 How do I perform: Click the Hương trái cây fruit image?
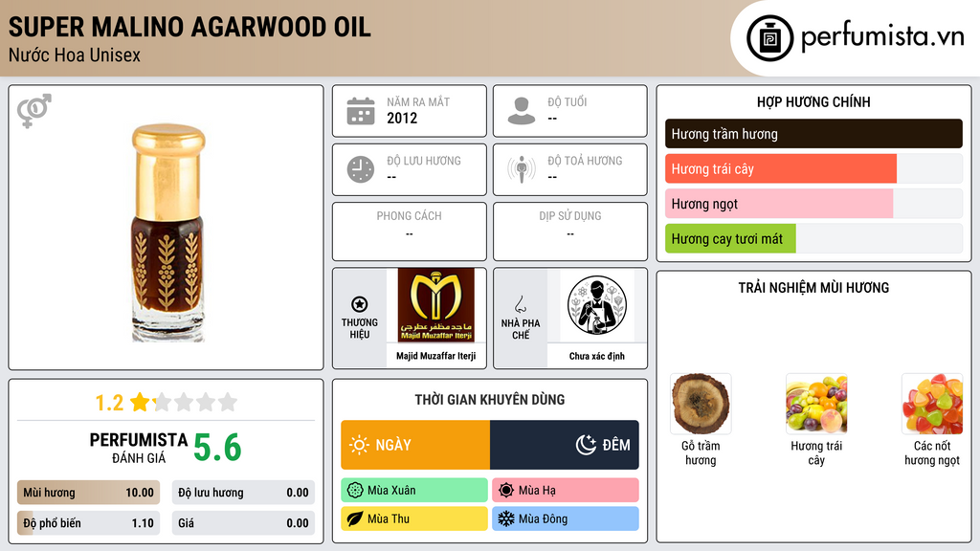pyautogui.click(x=816, y=404)
